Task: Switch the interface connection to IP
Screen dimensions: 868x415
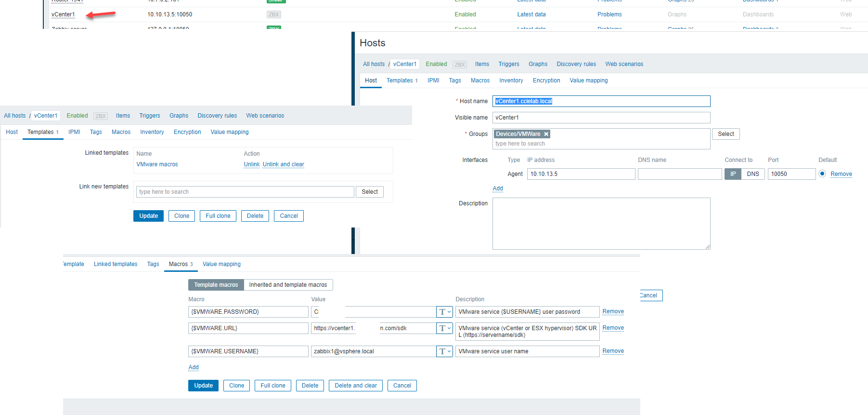Action: coord(733,174)
